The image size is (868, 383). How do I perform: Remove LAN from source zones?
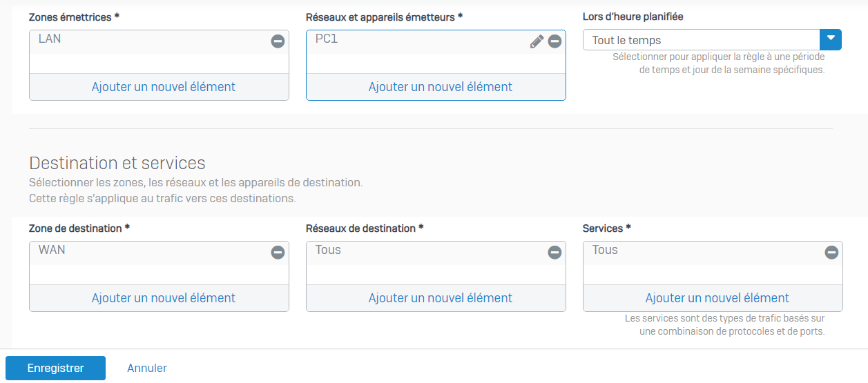[x=278, y=41]
